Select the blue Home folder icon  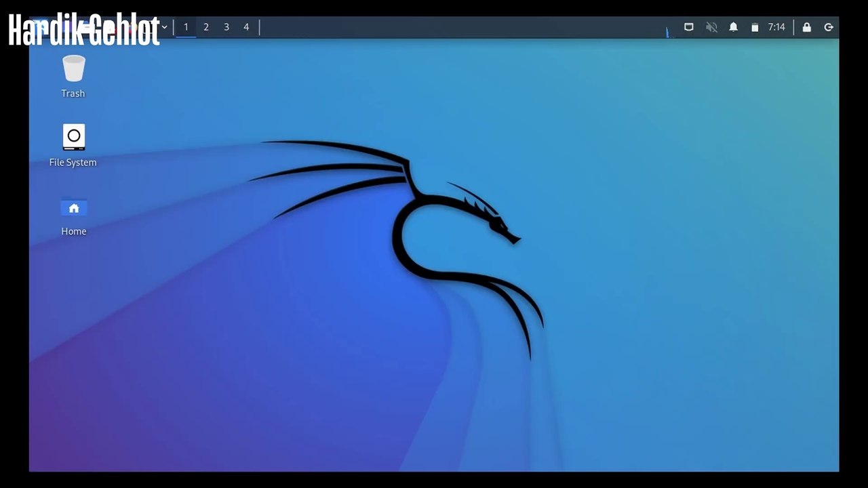click(x=73, y=207)
